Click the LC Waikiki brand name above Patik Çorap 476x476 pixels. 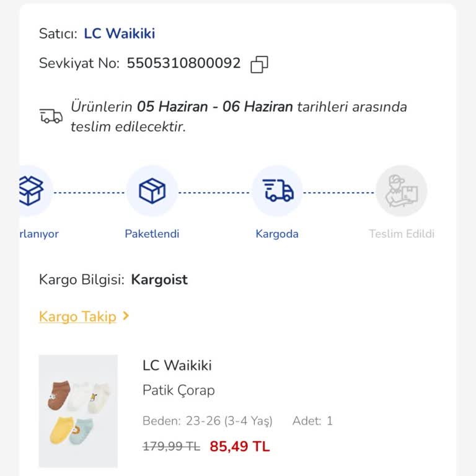pyautogui.click(x=177, y=366)
